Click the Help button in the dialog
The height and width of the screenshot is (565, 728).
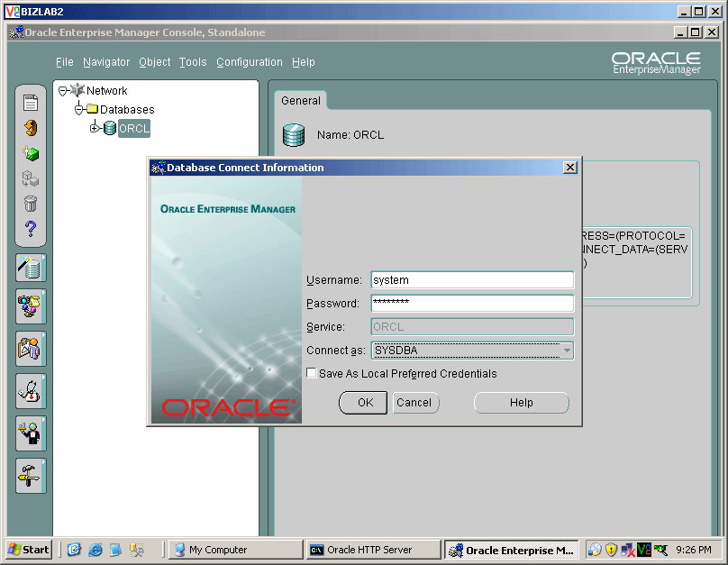522,403
